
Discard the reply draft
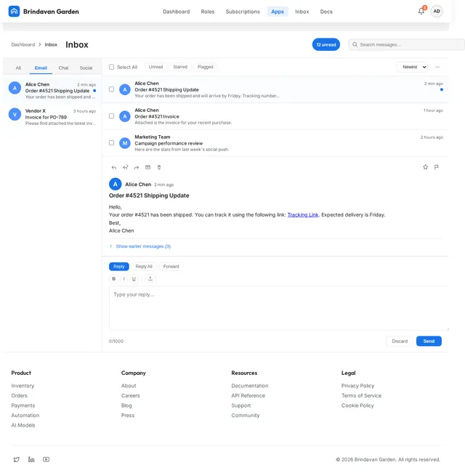tap(400, 342)
